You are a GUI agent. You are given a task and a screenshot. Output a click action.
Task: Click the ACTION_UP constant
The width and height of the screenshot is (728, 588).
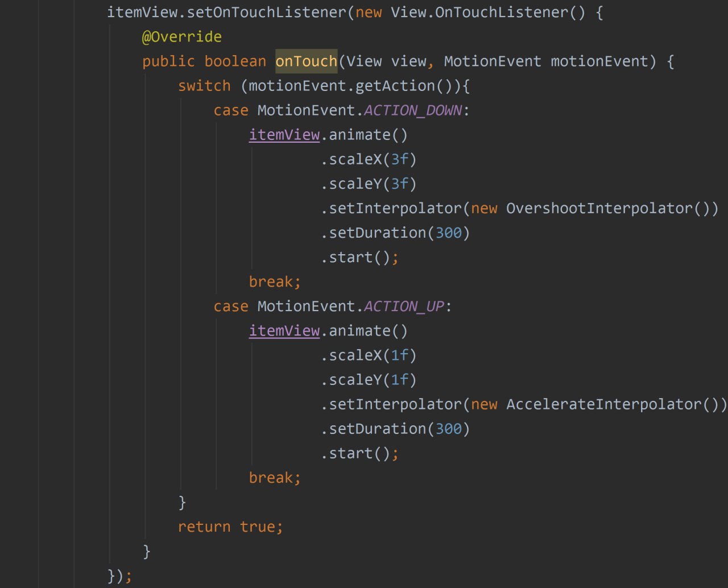[404, 307]
